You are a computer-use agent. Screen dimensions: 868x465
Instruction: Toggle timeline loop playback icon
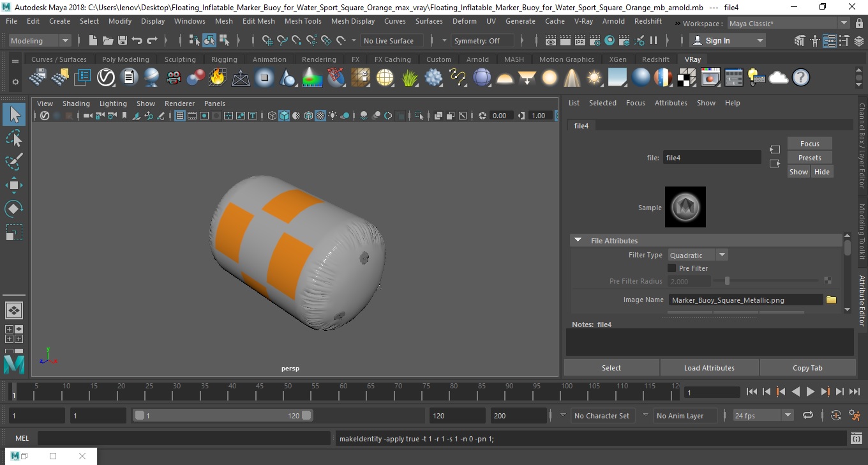808,415
